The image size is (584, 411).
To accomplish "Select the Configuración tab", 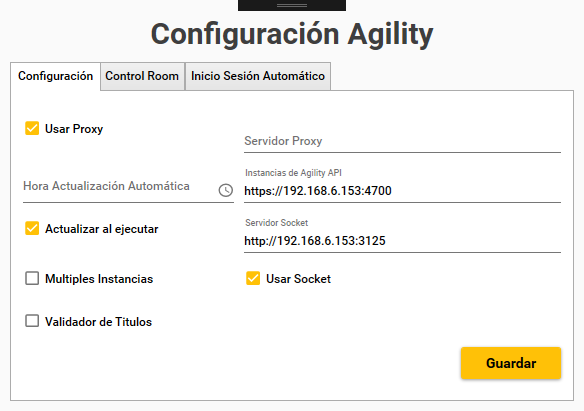I will [55, 76].
